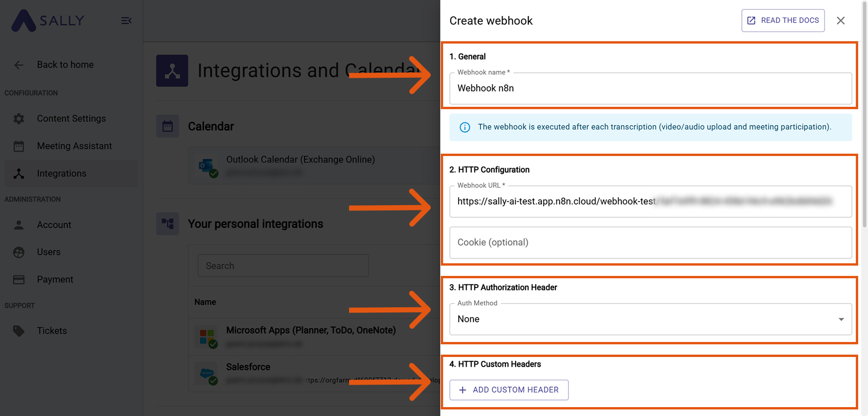
Task: Click the Meeting Assistant calendar icon
Action: pos(19,146)
